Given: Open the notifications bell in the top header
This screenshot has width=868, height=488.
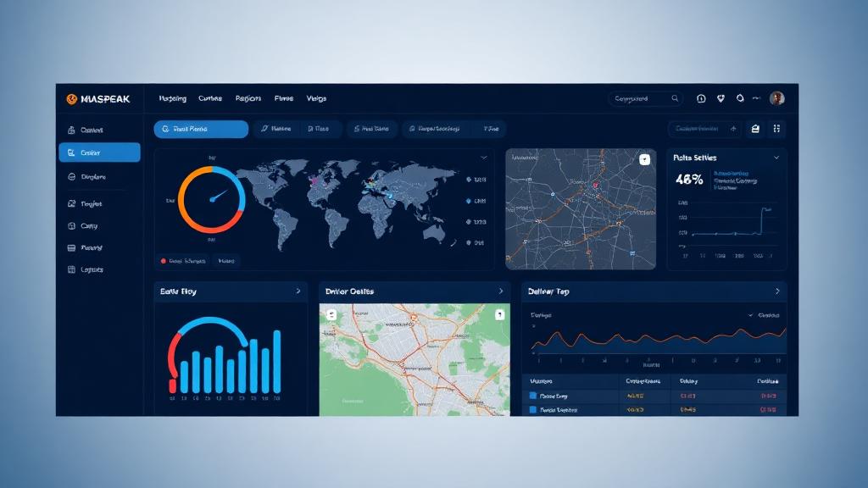Looking at the screenshot, I should 700,98.
